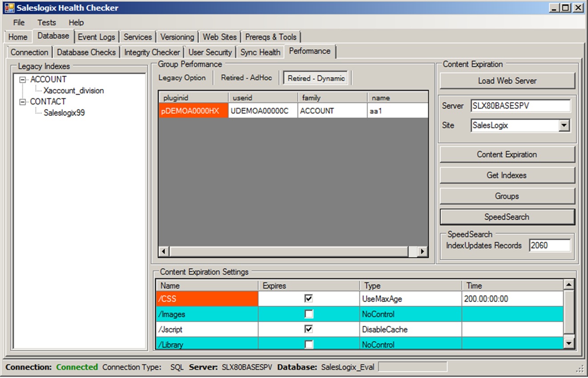Switch to Prereqs & Tools tab

click(271, 37)
